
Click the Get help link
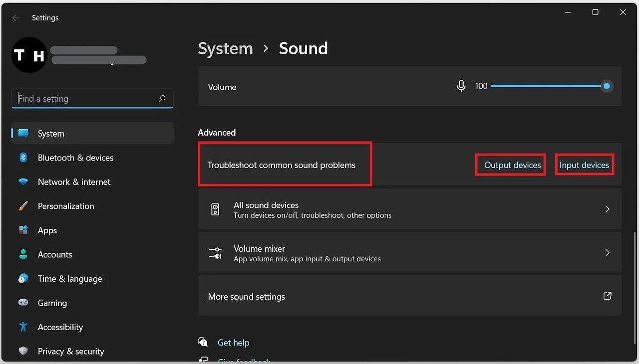tap(233, 343)
